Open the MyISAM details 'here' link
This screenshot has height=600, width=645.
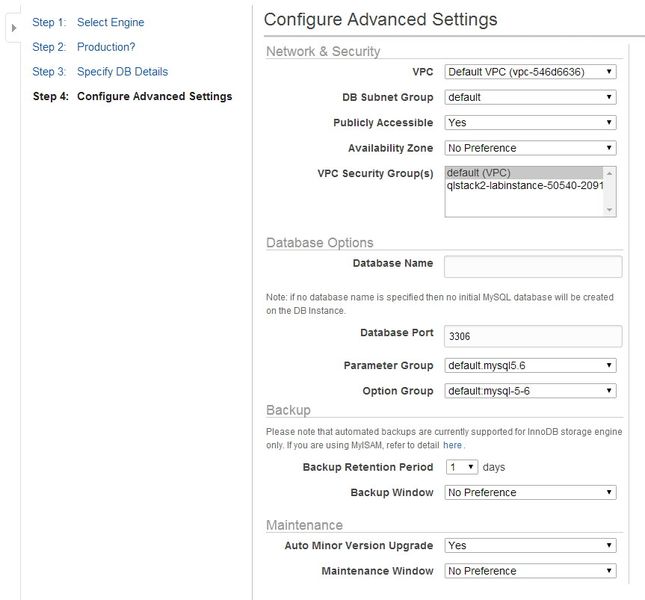(453, 444)
